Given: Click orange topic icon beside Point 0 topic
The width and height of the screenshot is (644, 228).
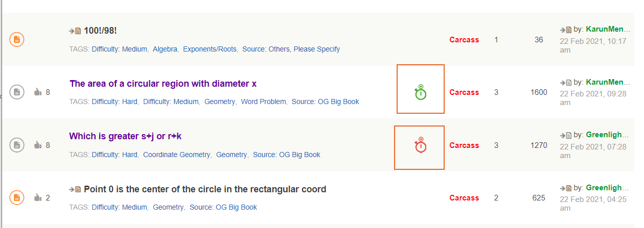Looking at the screenshot, I should point(17,197).
